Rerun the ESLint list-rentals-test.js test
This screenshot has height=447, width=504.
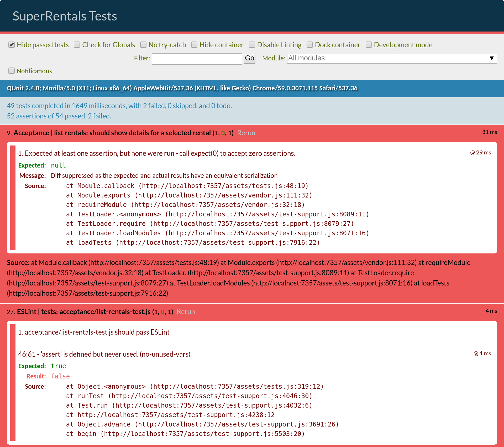point(186,312)
